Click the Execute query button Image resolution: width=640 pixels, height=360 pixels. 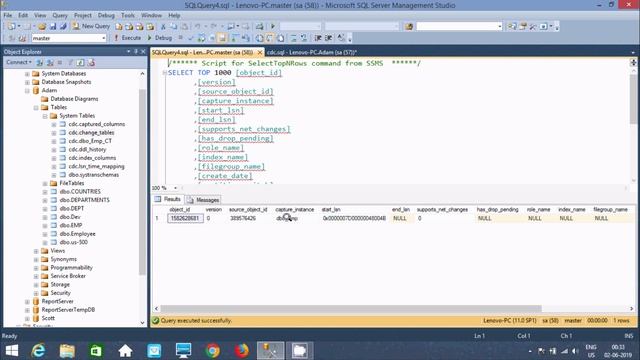pos(127,38)
